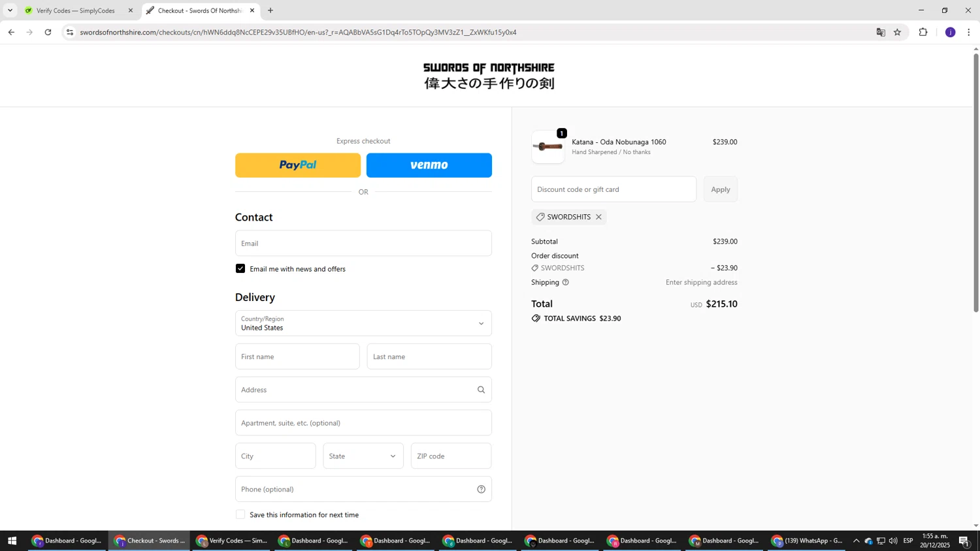Open WhatsApp window from the taskbar

808,541
